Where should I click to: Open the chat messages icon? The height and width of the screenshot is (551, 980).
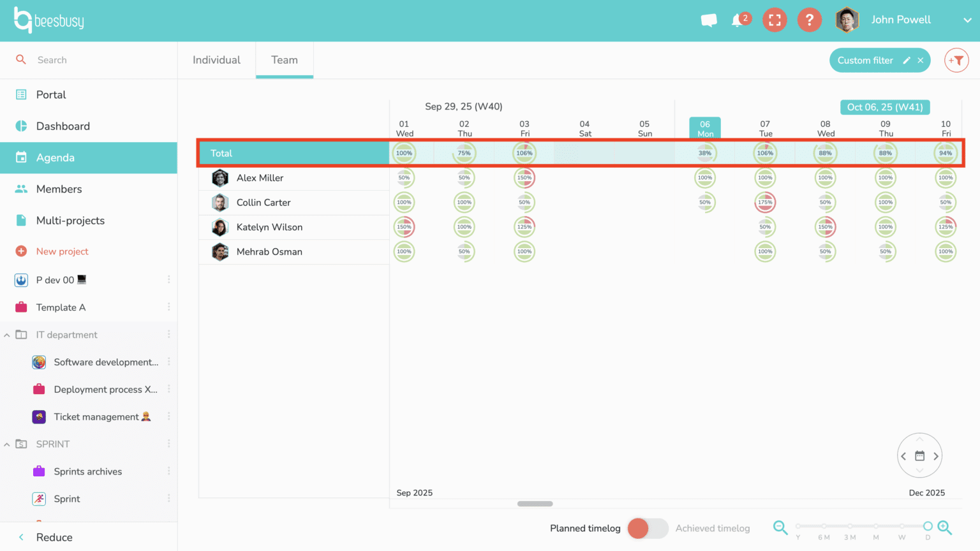point(708,20)
